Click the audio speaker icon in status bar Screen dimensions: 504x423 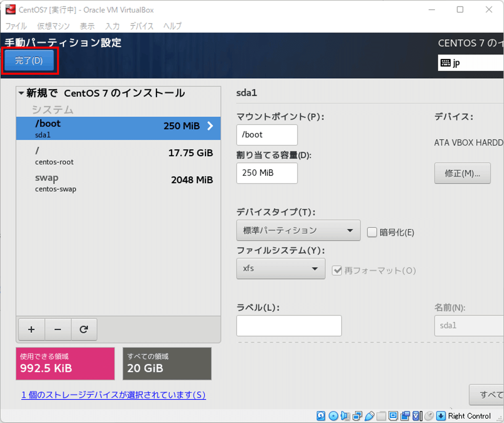[x=345, y=416]
